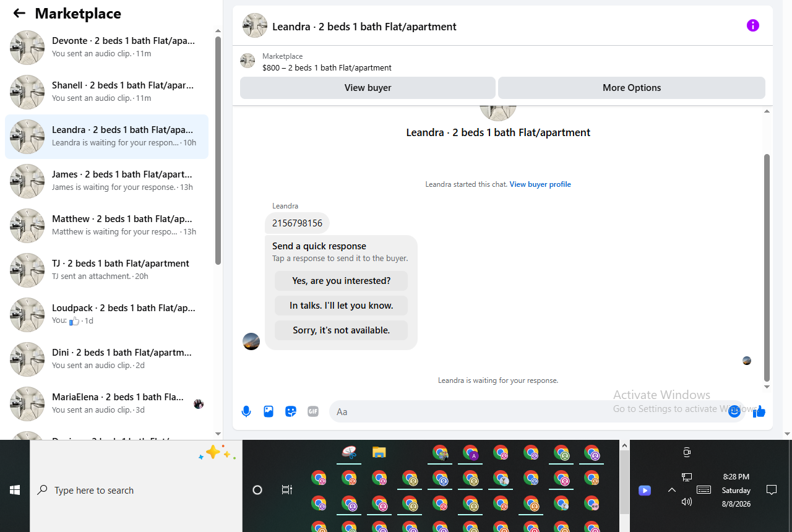
Task: Click View buyer button
Action: point(368,88)
